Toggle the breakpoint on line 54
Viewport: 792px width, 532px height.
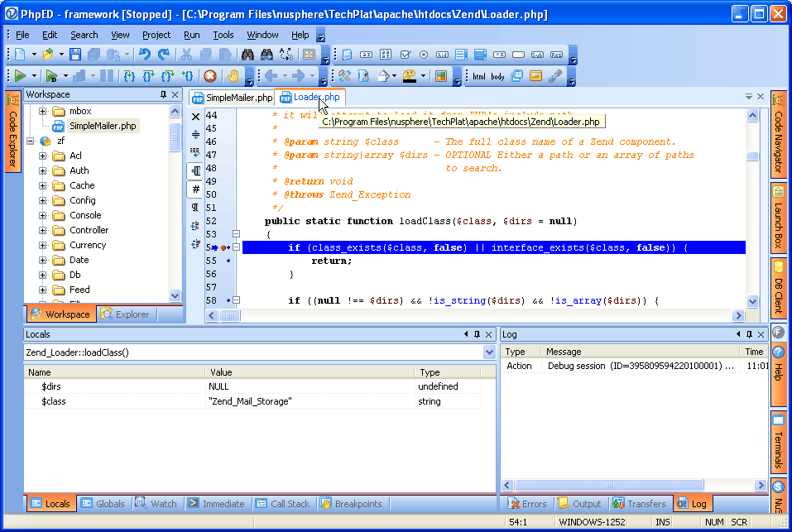(223, 247)
